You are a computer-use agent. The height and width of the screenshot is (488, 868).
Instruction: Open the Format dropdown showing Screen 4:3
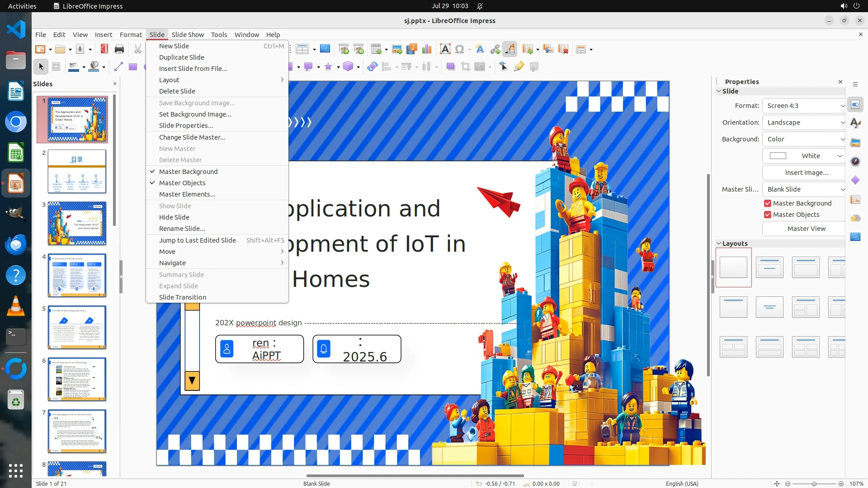click(x=803, y=106)
